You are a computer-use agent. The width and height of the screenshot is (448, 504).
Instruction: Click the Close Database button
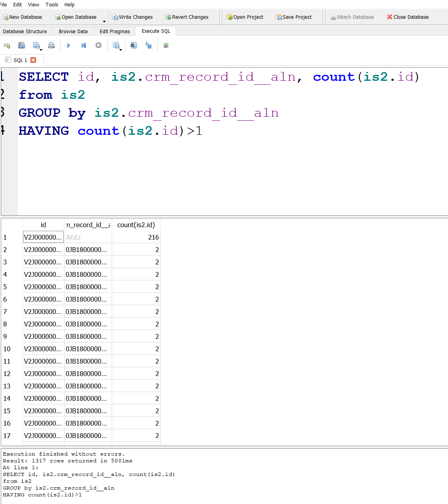pos(408,17)
